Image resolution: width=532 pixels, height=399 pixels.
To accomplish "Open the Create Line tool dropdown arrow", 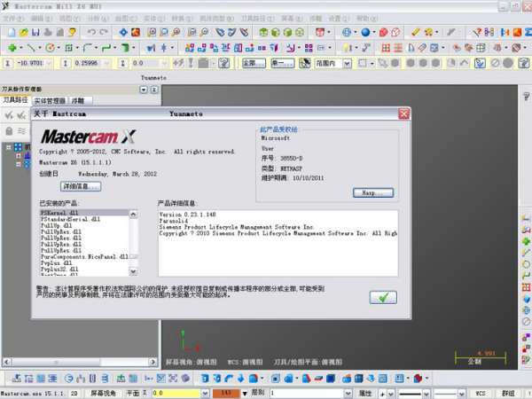I will [x=40, y=48].
